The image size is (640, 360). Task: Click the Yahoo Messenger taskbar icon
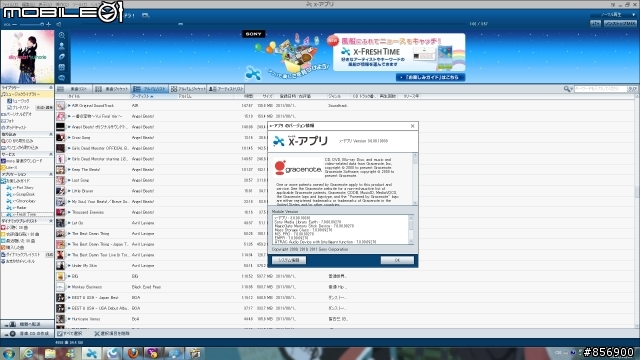point(153,353)
